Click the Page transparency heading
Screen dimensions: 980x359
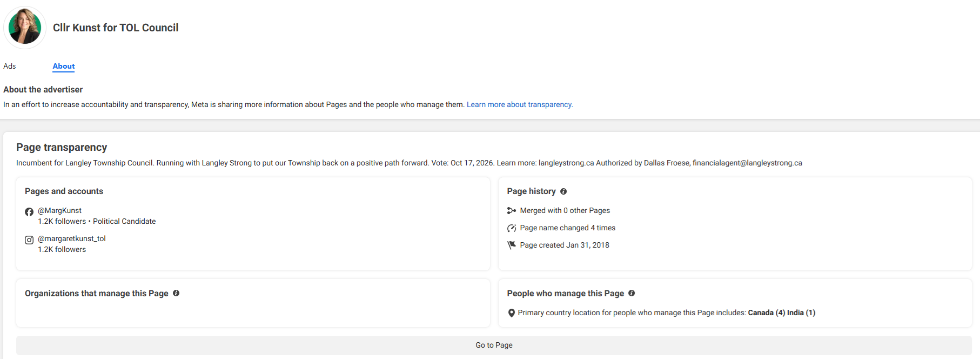click(x=62, y=147)
